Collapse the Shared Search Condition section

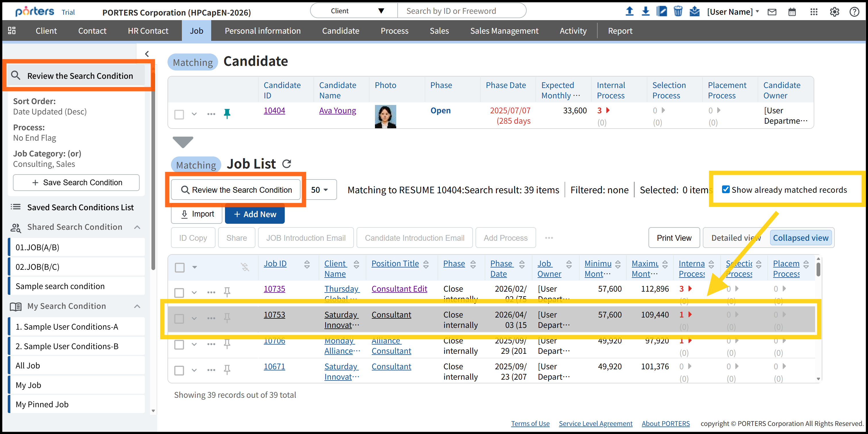click(x=137, y=227)
